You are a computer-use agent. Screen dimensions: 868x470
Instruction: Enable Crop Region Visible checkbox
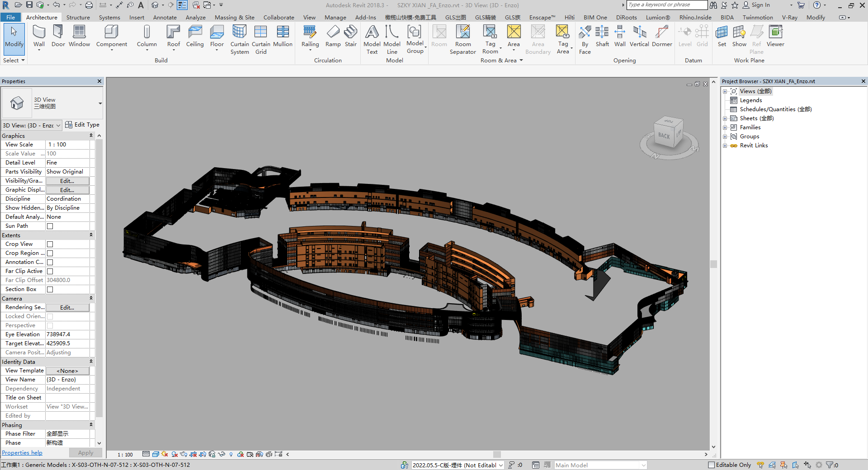(50, 253)
